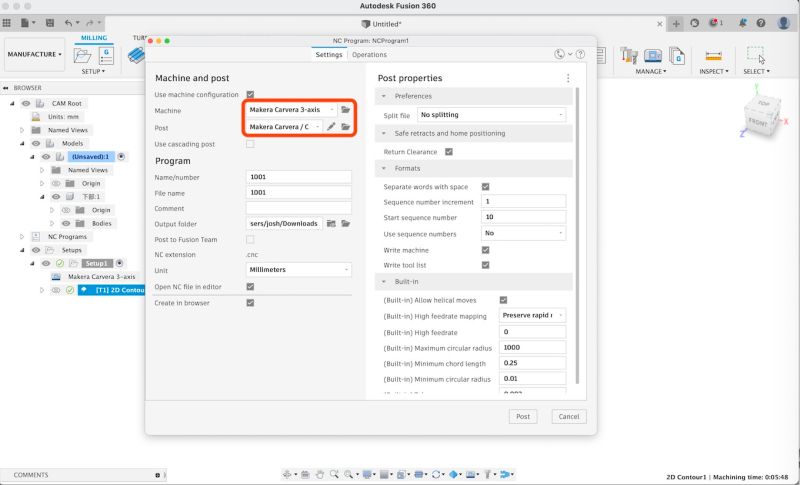The height and width of the screenshot is (485, 800).
Task: Open Post properties three-dot menu
Action: [x=568, y=78]
